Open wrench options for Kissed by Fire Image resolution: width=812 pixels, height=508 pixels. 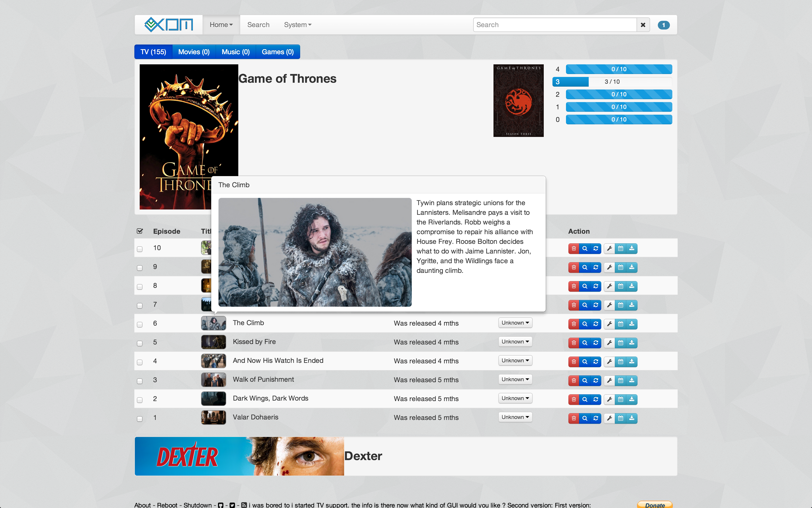(609, 343)
